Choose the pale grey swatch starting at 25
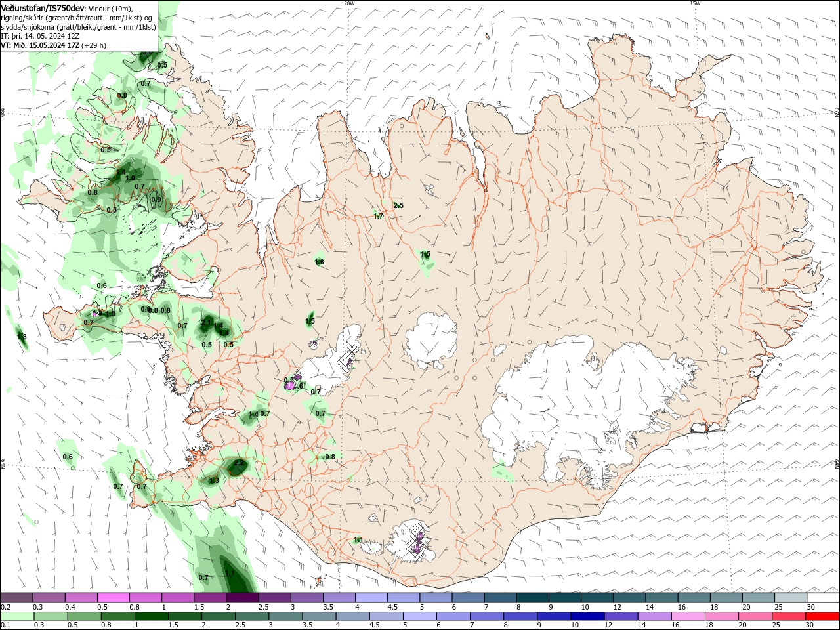This screenshot has width=840, height=630. pyautogui.click(x=790, y=598)
